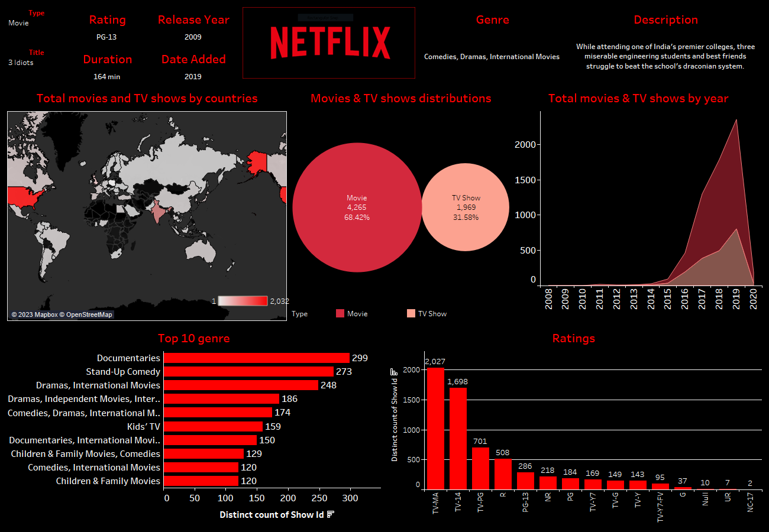Open the OpenStreetMap attribution link
This screenshot has height=532, width=769.
tap(88, 314)
